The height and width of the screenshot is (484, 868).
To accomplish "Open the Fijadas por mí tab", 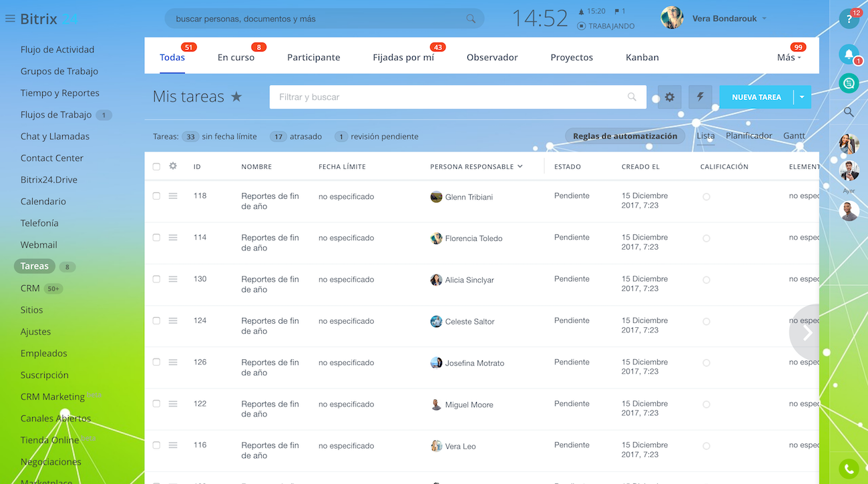I will click(x=403, y=57).
